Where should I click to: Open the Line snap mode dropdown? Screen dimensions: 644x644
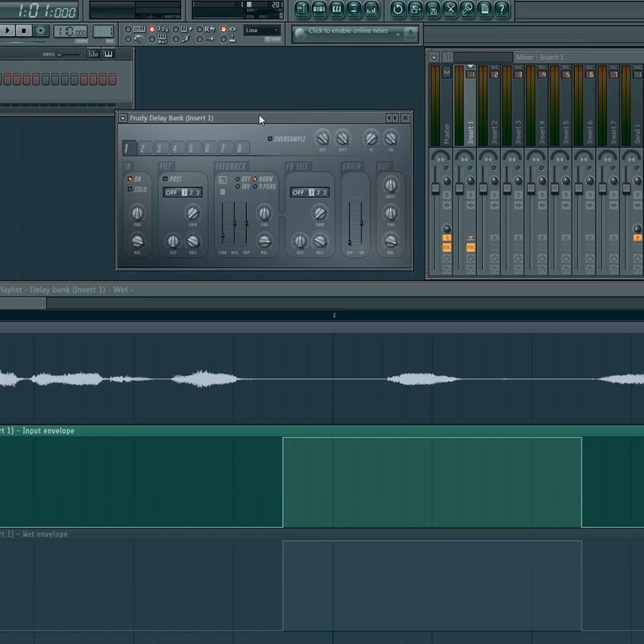click(262, 30)
